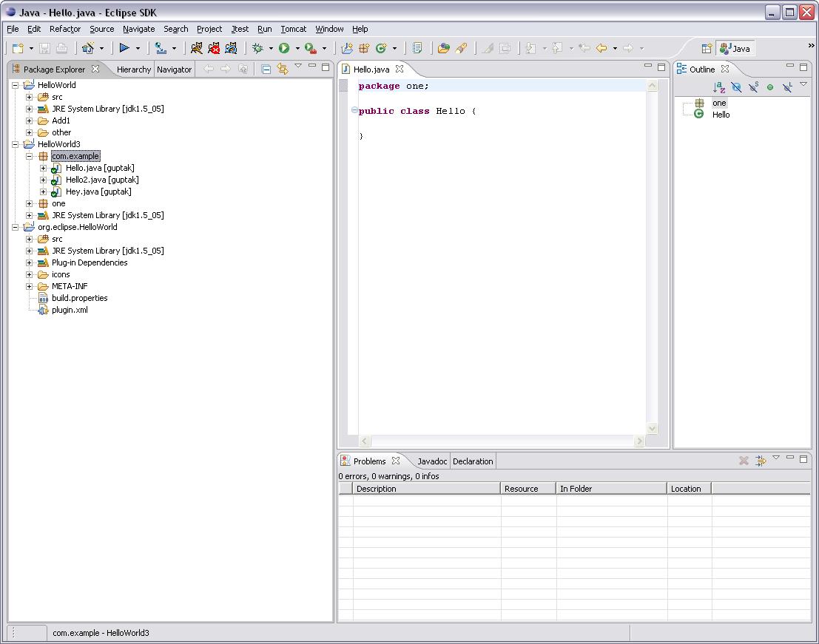The width and height of the screenshot is (819, 644).
Task: Start Tomcat with the first cat icon
Action: pyautogui.click(x=196, y=49)
